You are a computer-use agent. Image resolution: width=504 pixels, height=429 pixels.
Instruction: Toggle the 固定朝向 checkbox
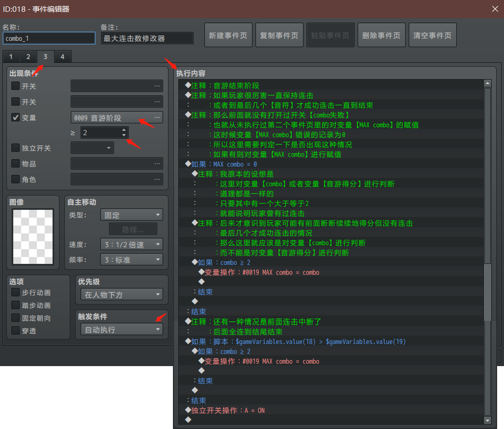(15, 318)
